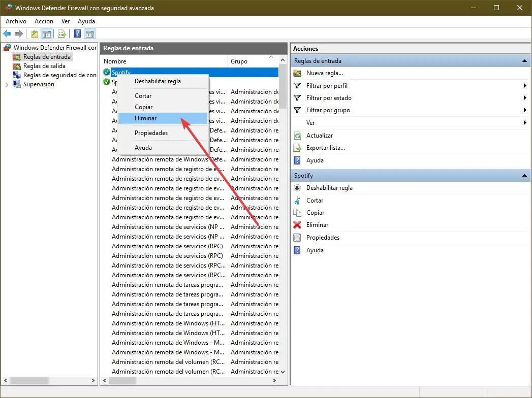The image size is (532, 398).
Task: Collapse the Spotify actions section
Action: click(x=524, y=176)
